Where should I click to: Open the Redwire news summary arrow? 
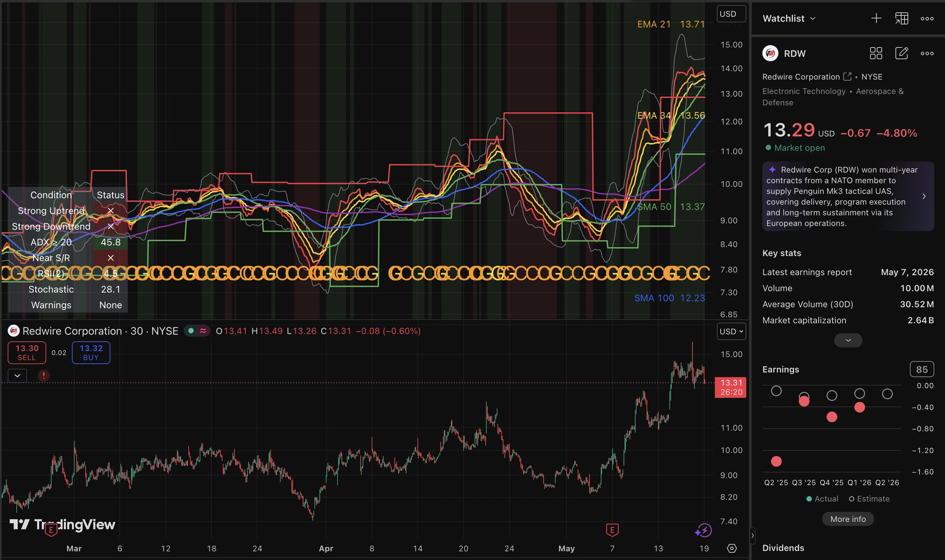(x=924, y=196)
